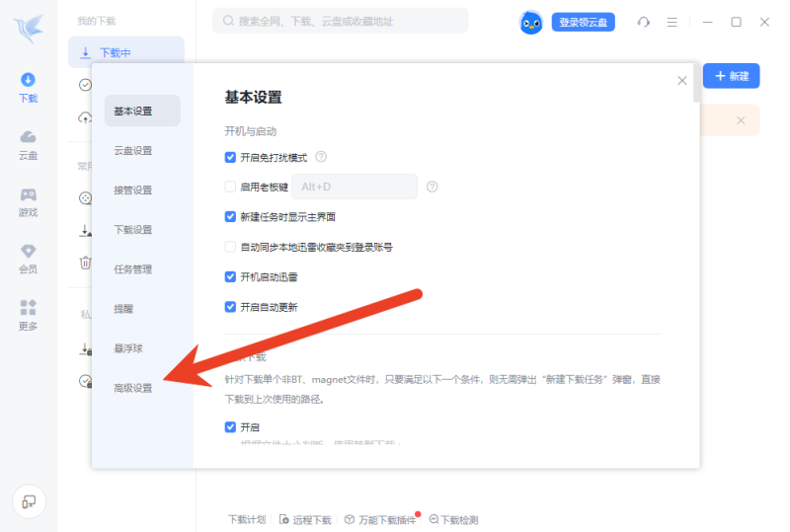Click the completed-tasks checkmark icon
This screenshot has width=790, height=532.
(x=85, y=85)
